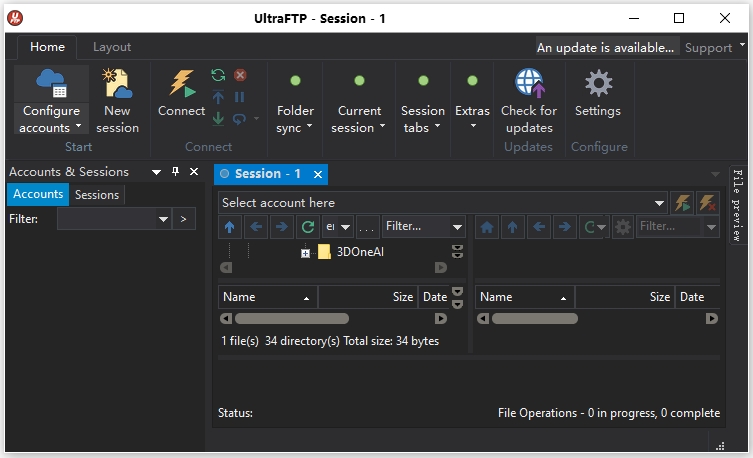Open the Settings gear
Viewport: 753px width, 458px height.
(x=598, y=84)
